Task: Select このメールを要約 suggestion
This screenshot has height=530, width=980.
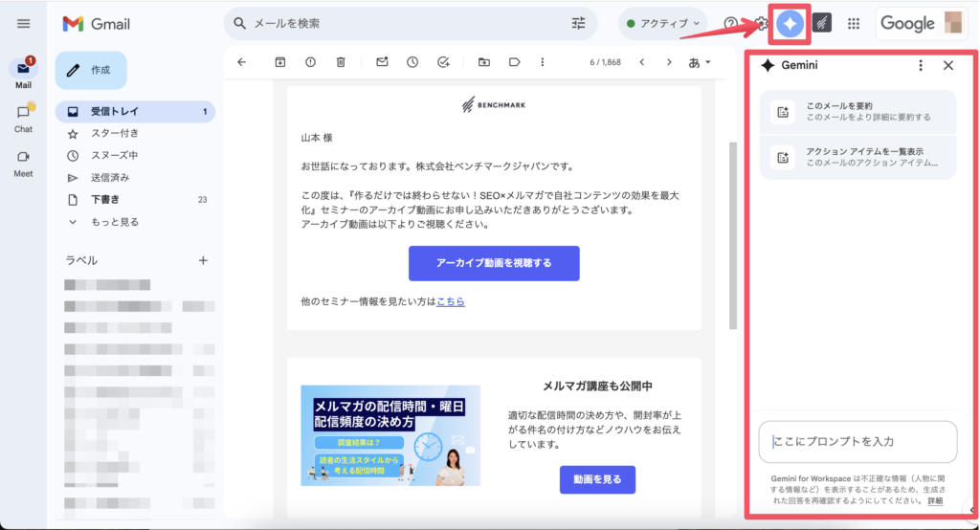Action: pos(857,112)
